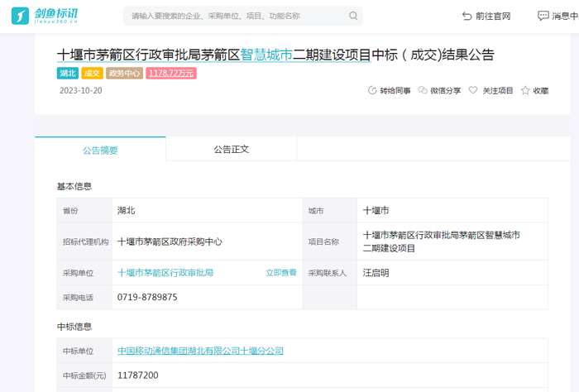
Task: Click the 关注项目 heart icon
Action: click(472, 90)
